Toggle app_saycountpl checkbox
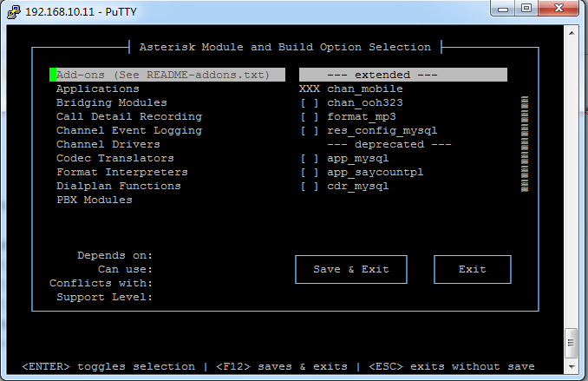The image size is (588, 381). (310, 172)
